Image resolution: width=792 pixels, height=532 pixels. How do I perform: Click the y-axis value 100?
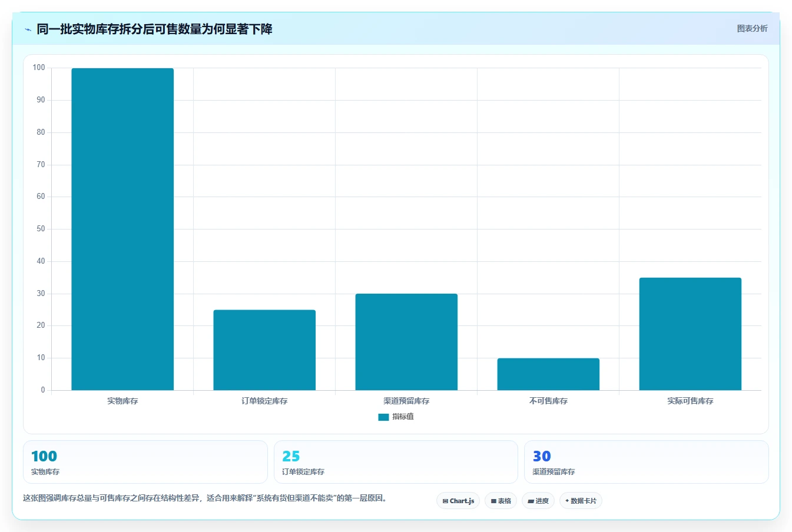[x=39, y=68]
